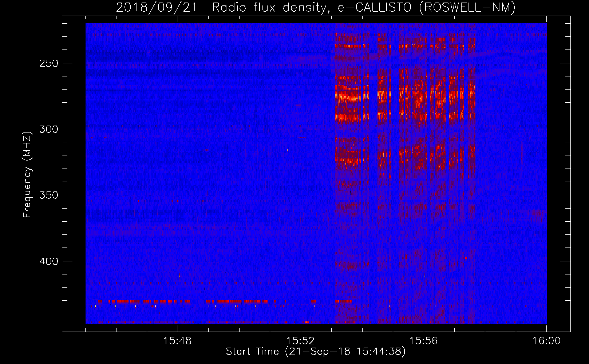This screenshot has height=364, width=589.
Task: Click the 300 frequency tick label
Action: pyautogui.click(x=49, y=129)
